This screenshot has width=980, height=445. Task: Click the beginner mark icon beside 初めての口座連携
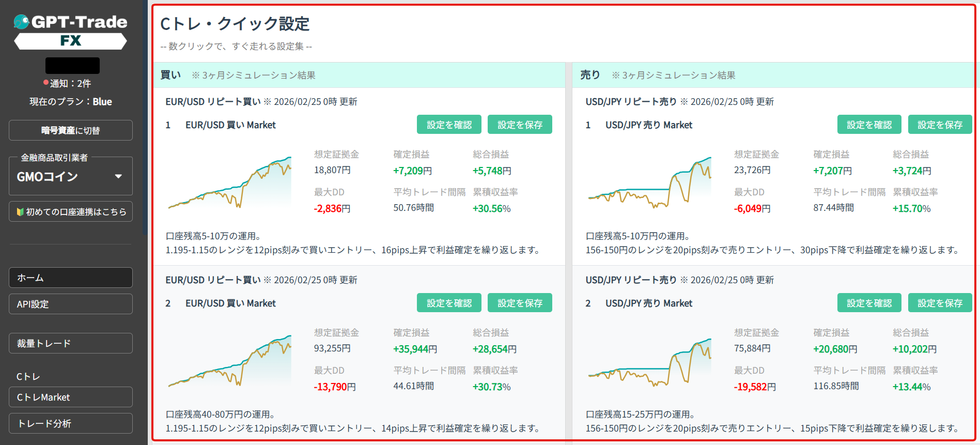(20, 212)
